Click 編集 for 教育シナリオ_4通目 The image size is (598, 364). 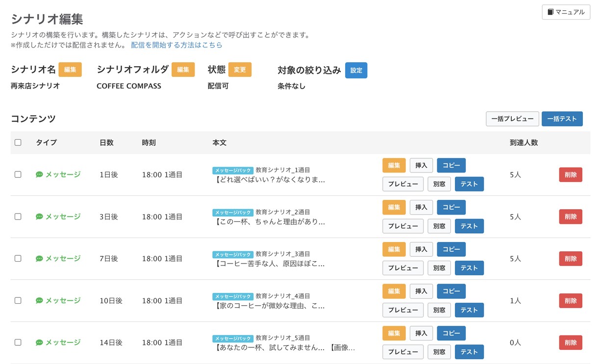(x=394, y=291)
